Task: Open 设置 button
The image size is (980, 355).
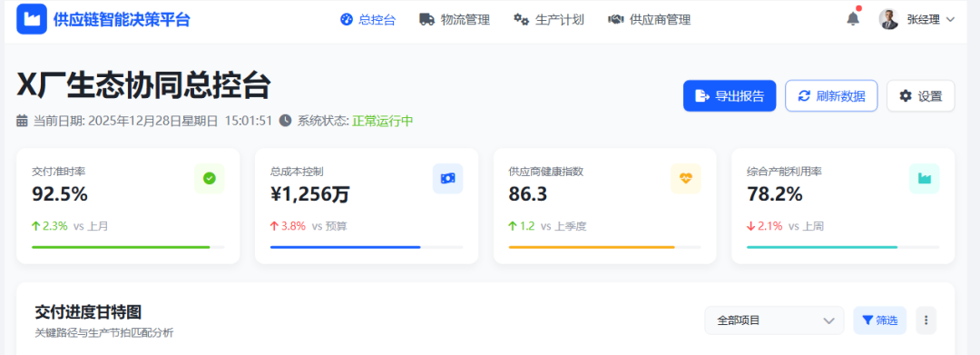Action: tap(921, 95)
